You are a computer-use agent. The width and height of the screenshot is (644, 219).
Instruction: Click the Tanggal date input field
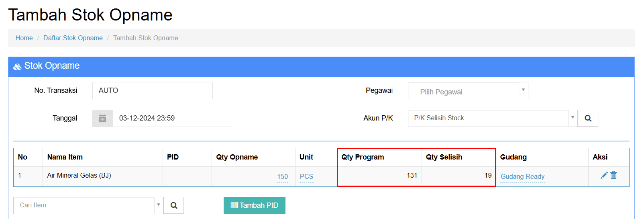[x=173, y=118]
